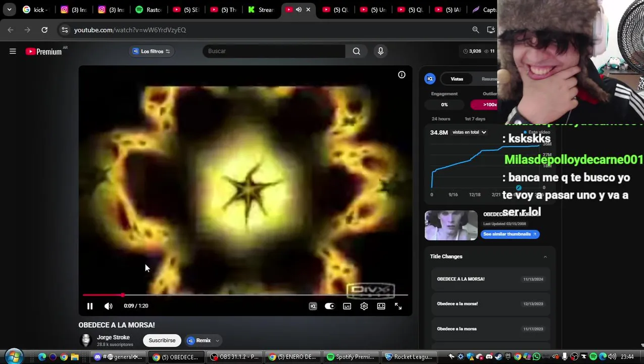Open the Los filtros dropdown
This screenshot has width=644, height=364.
click(152, 51)
